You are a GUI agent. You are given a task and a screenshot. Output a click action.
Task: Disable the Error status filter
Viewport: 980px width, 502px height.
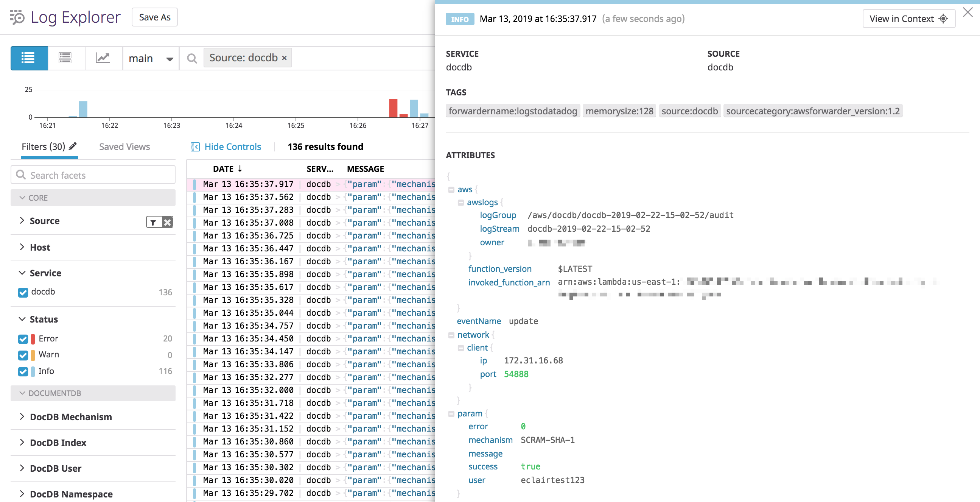[x=23, y=339]
